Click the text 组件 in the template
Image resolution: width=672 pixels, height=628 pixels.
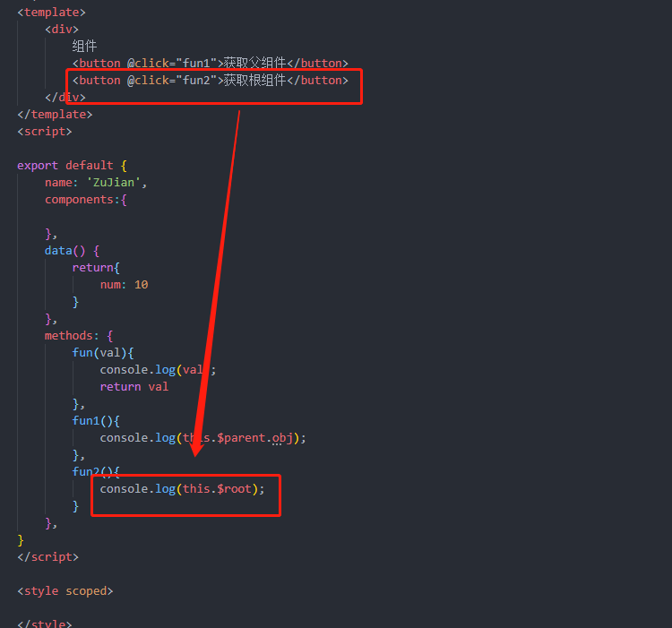pyautogui.click(x=84, y=47)
